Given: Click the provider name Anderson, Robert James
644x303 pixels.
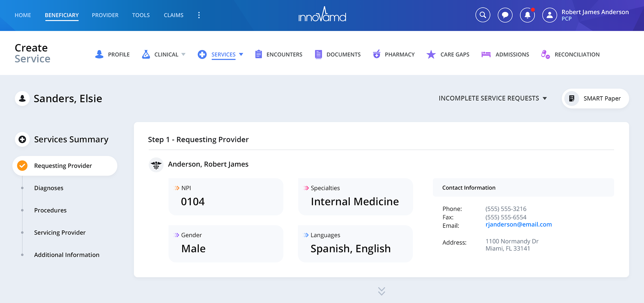Looking at the screenshot, I should click(x=208, y=164).
